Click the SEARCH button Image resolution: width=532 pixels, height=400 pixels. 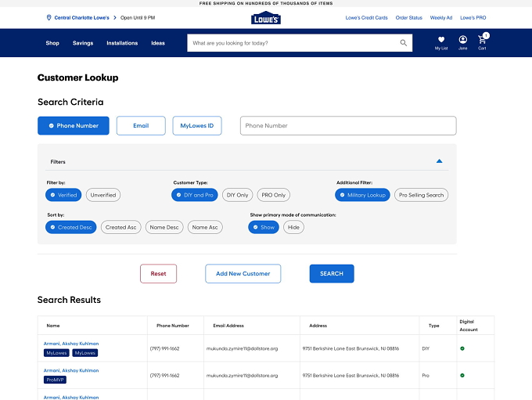coord(332,274)
